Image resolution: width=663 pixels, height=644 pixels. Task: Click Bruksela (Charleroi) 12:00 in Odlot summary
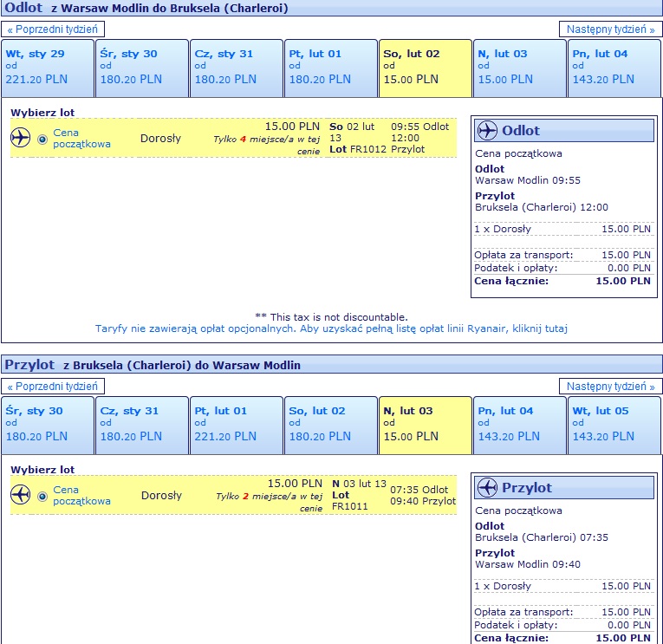(541, 207)
